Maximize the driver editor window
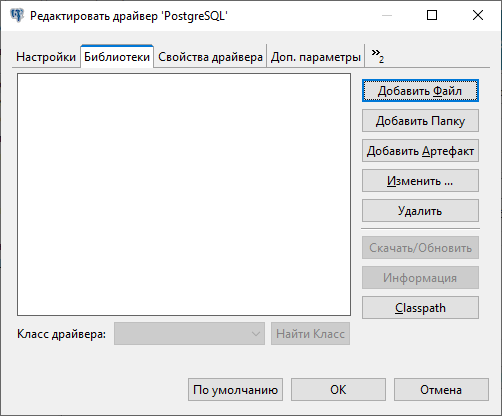Image resolution: width=502 pixels, height=416 pixels. [x=432, y=15]
